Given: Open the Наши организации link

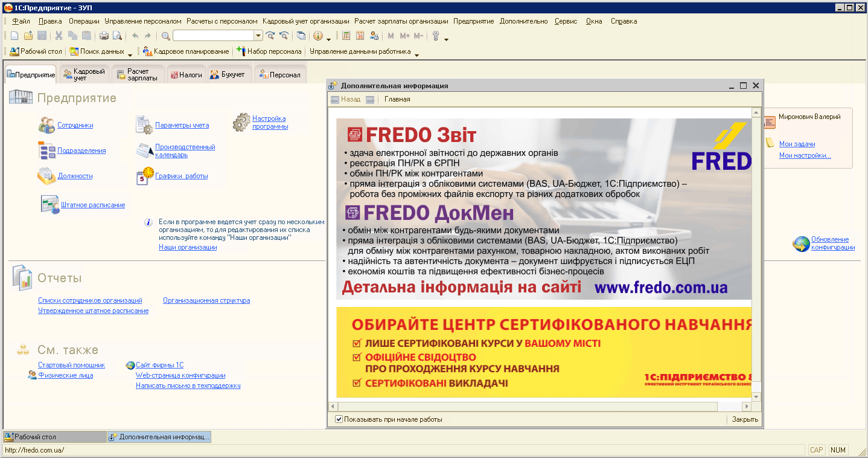Looking at the screenshot, I should point(188,247).
